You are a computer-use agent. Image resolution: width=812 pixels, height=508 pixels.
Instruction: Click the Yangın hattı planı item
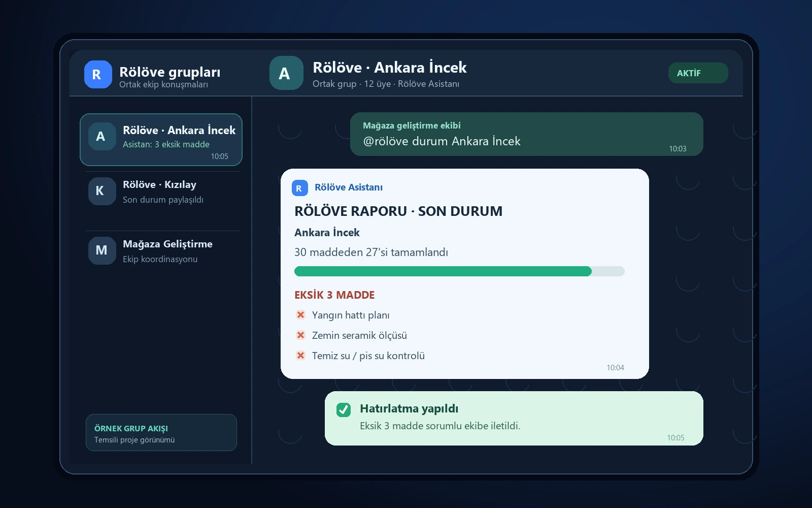pyautogui.click(x=351, y=315)
